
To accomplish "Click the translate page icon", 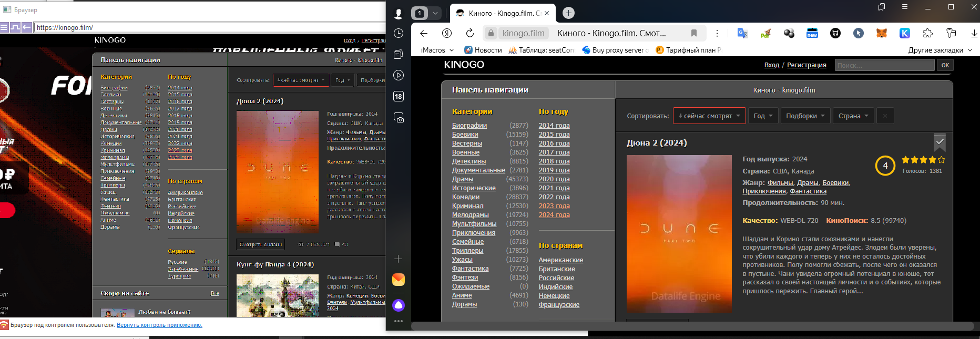I will coord(742,33).
